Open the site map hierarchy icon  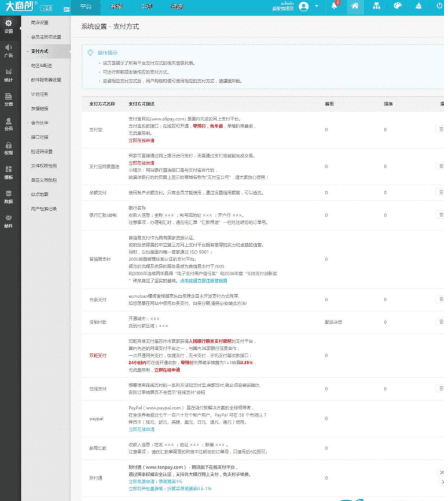point(376,6)
